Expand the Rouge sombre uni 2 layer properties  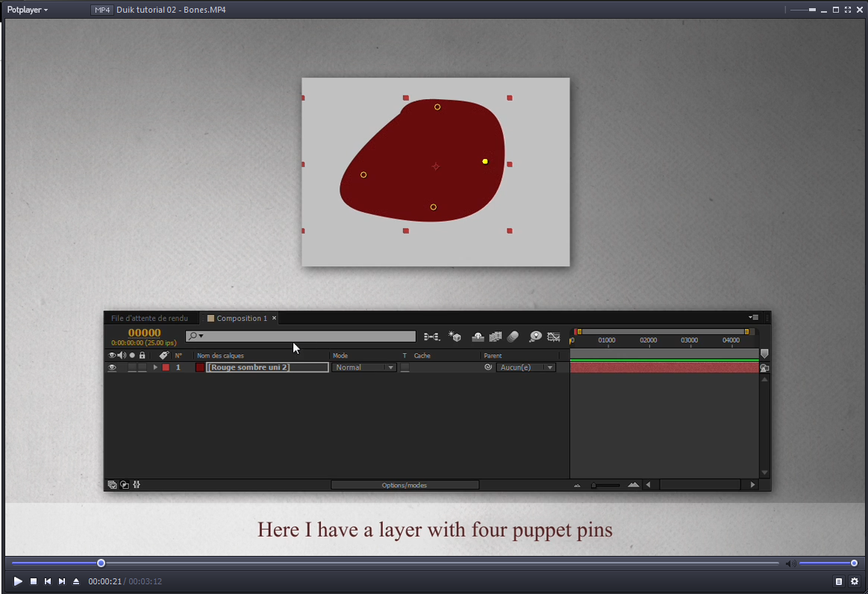tap(155, 367)
